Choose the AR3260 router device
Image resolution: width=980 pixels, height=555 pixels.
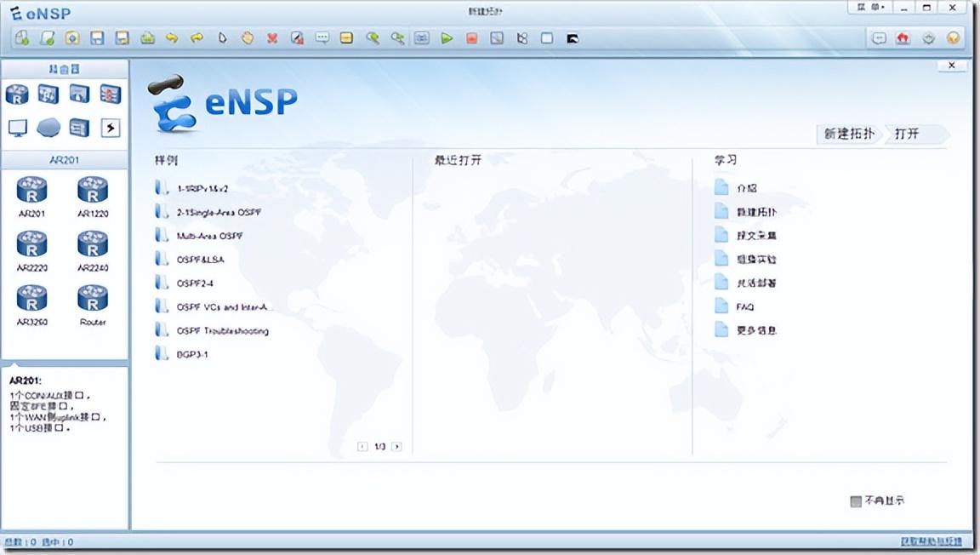click(x=31, y=306)
